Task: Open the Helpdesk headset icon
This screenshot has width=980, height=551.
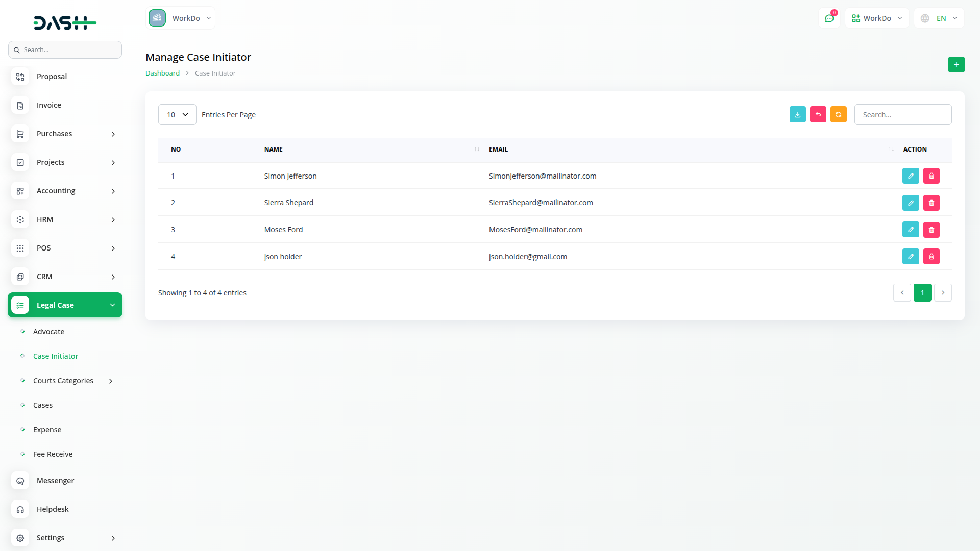Action: point(20,509)
